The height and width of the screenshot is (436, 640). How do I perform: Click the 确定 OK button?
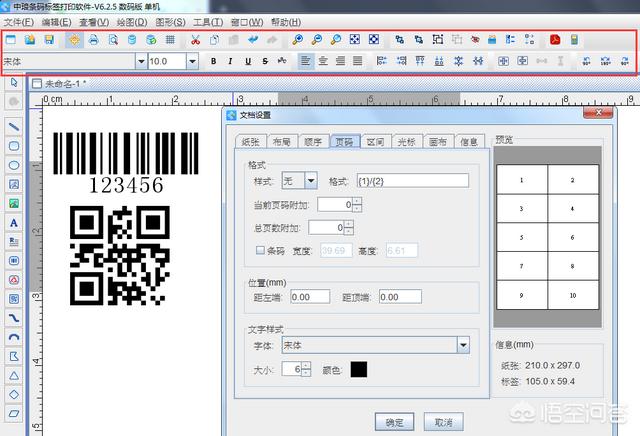click(394, 422)
